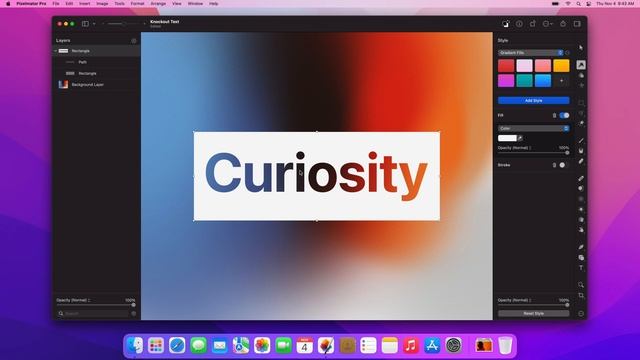640x360 pixels.
Task: Delete the Fill with trash icon
Action: [554, 116]
